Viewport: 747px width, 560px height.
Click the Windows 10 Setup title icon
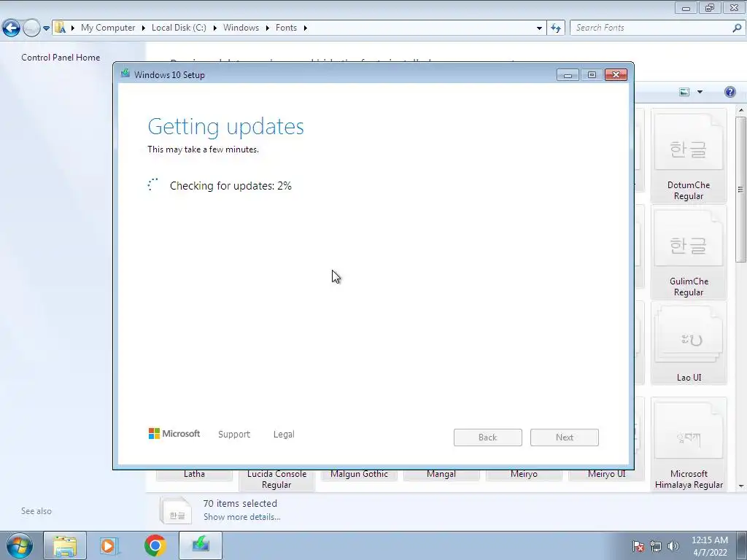(125, 74)
